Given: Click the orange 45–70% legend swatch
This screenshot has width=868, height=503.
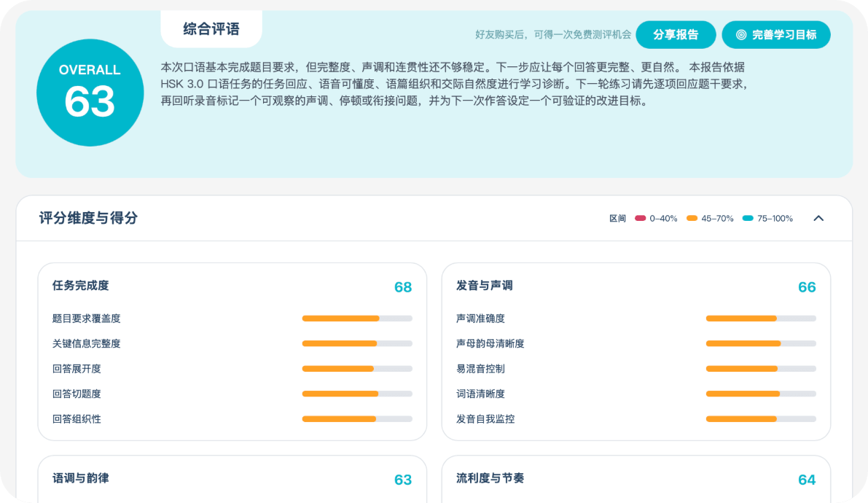Looking at the screenshot, I should [692, 218].
